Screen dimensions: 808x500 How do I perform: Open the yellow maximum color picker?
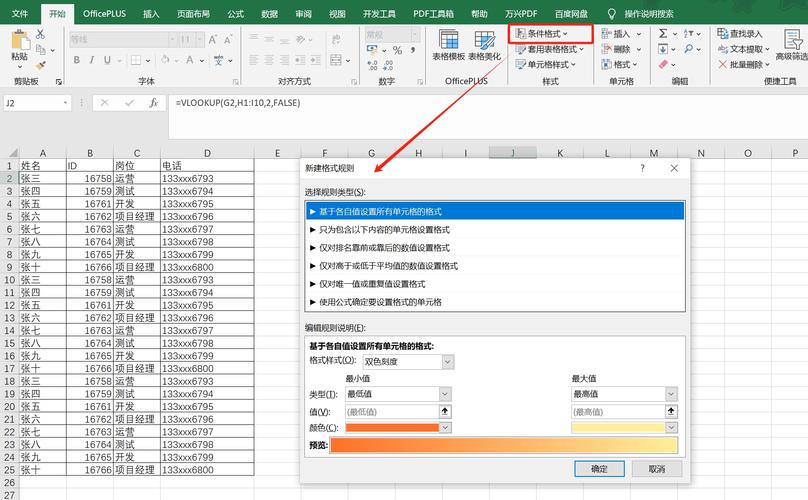(x=671, y=427)
